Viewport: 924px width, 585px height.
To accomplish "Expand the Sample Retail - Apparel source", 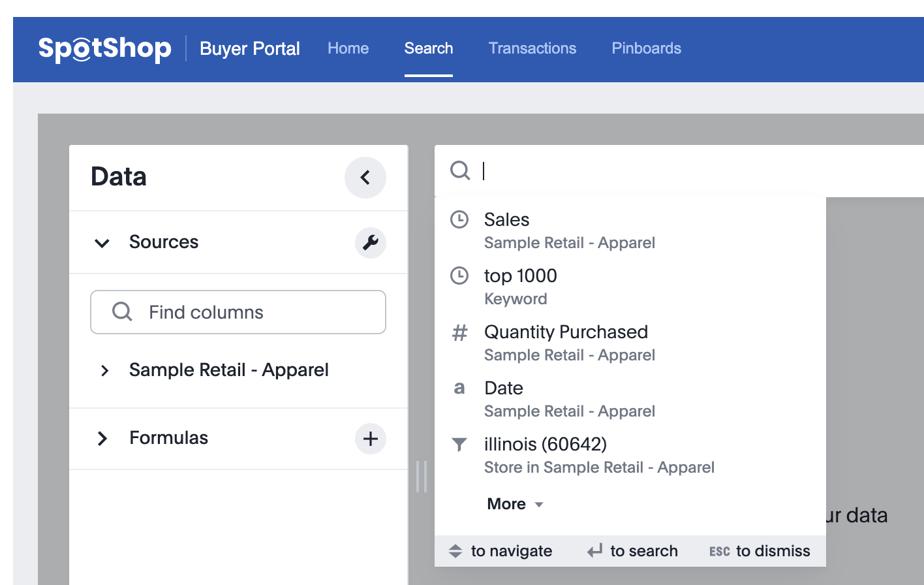I will [x=104, y=371].
